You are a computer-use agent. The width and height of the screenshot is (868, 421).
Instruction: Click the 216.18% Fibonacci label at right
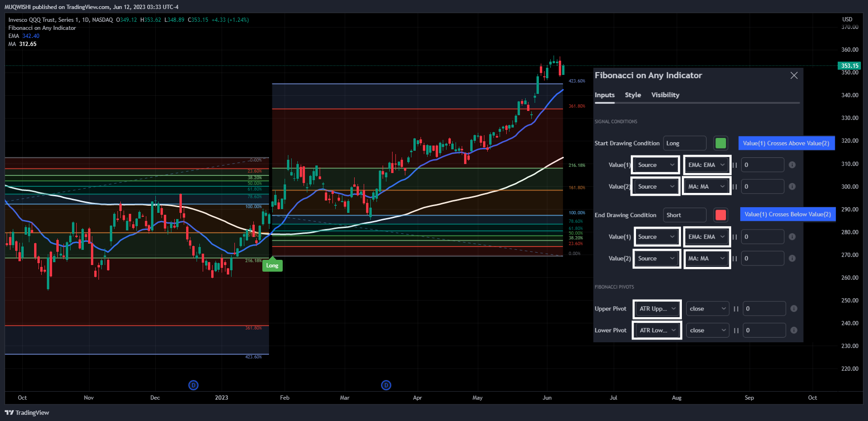[x=577, y=165]
